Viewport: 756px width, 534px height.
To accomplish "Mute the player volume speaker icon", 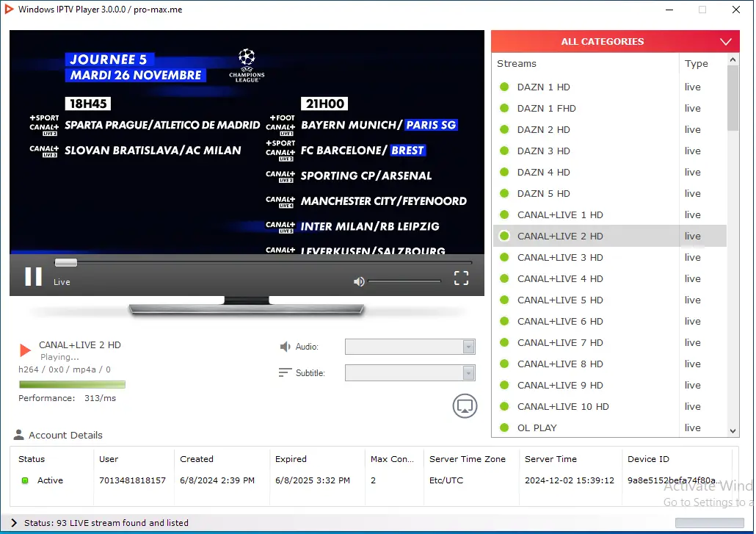I will (359, 282).
